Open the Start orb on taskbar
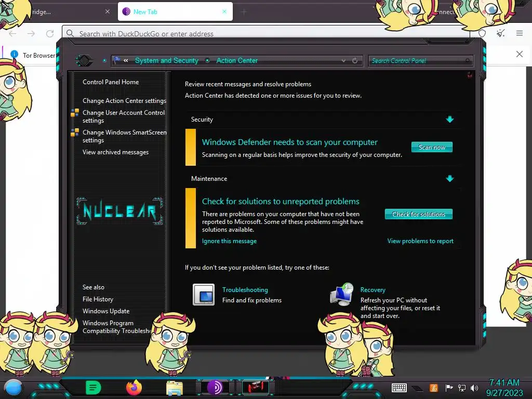 tap(13, 388)
